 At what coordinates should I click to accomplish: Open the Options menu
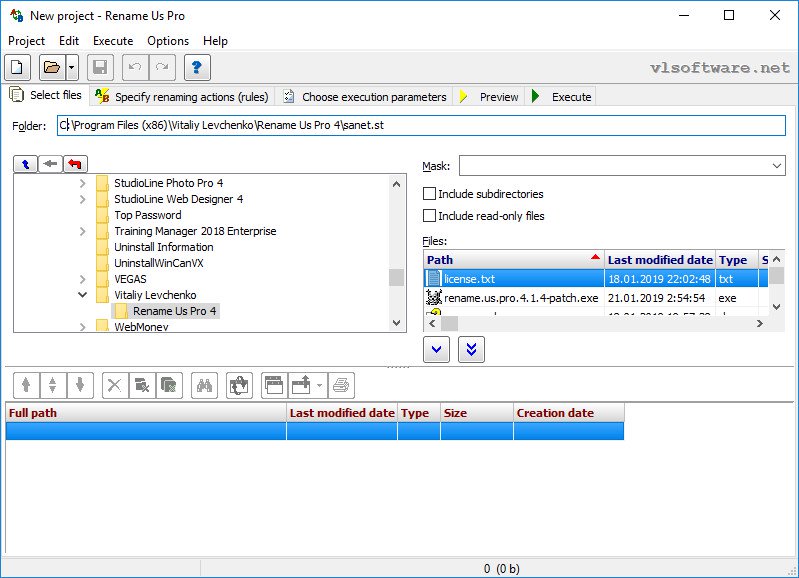coord(168,41)
